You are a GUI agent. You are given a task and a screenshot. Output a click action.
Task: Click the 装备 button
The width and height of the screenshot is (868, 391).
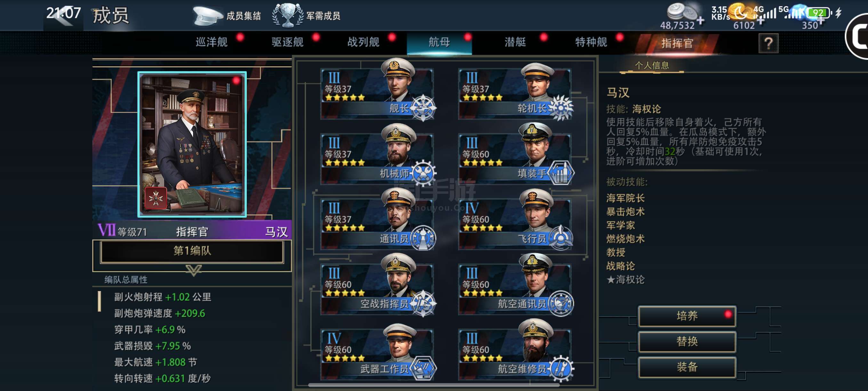[687, 367]
